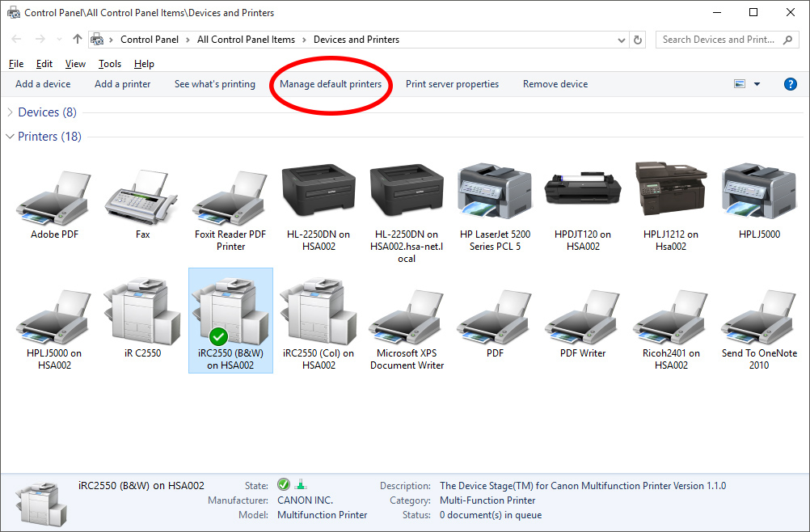Click the Back navigation arrow
This screenshot has height=532, width=810.
point(16,40)
